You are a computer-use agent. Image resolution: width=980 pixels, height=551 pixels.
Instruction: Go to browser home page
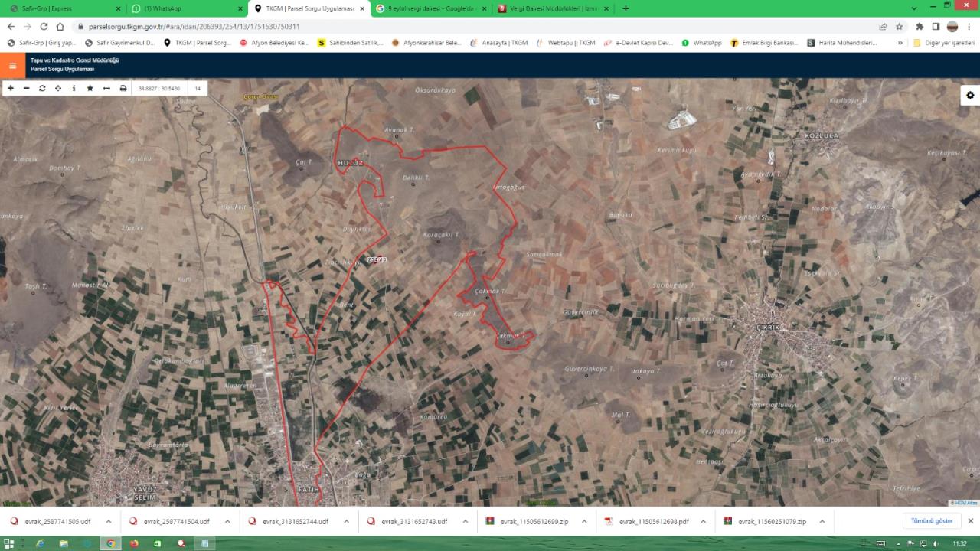60,26
